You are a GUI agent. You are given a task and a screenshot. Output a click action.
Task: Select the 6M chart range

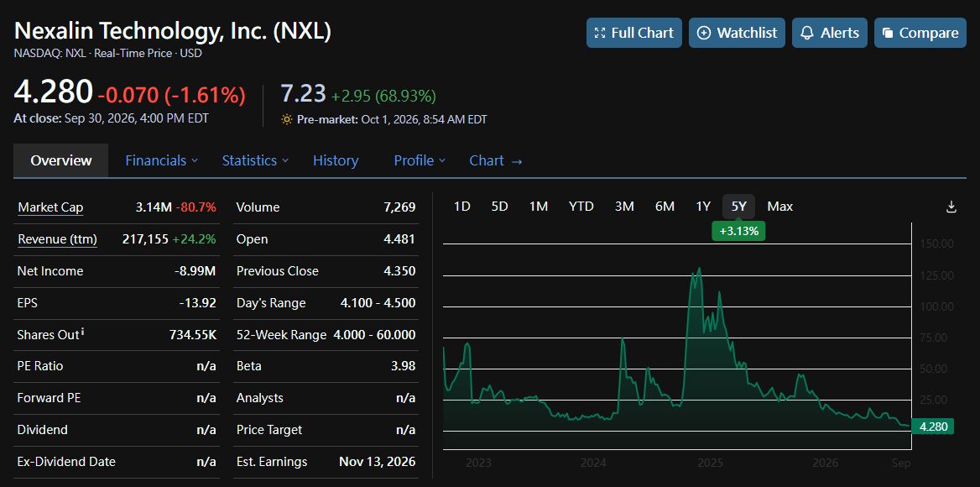point(665,207)
